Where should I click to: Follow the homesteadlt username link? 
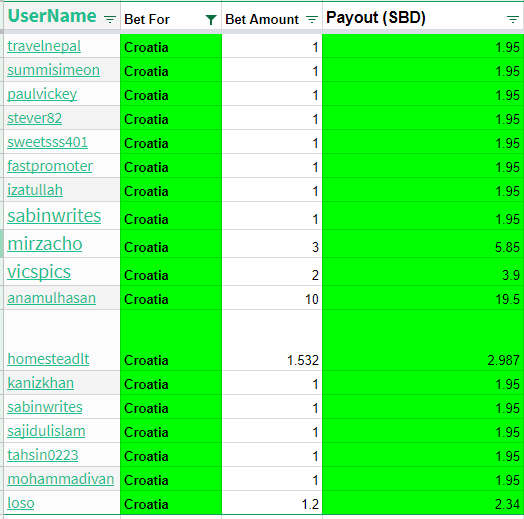pos(48,359)
